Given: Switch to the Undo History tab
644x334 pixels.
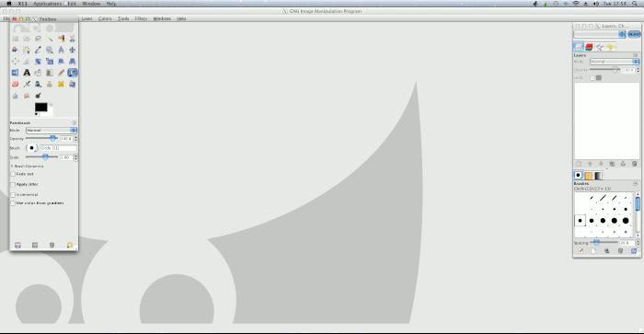Looking at the screenshot, I should (610, 47).
